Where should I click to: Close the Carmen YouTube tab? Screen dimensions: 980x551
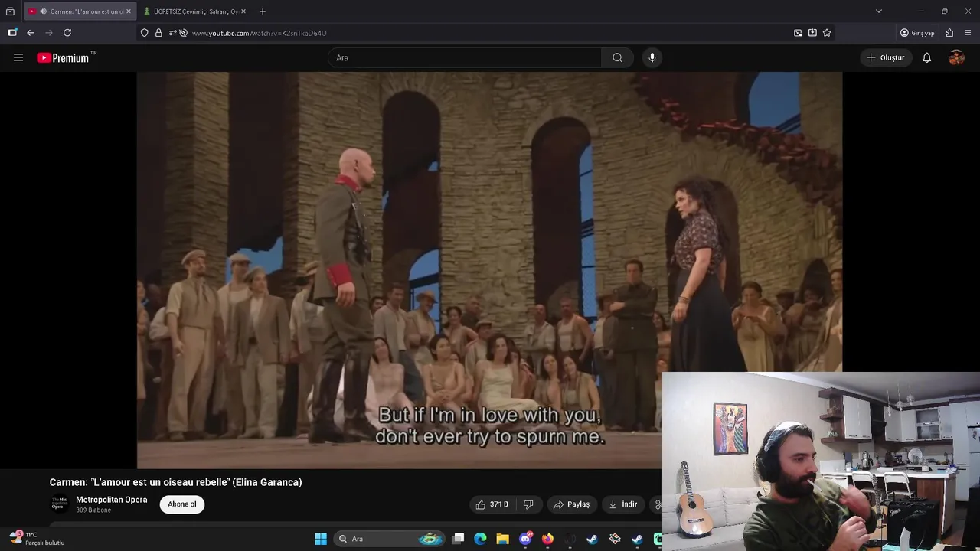coord(128,11)
